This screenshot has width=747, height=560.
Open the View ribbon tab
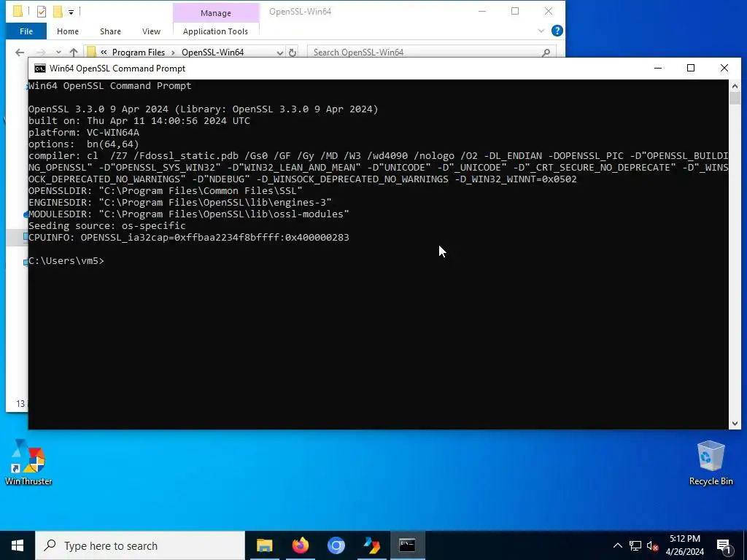pos(151,31)
